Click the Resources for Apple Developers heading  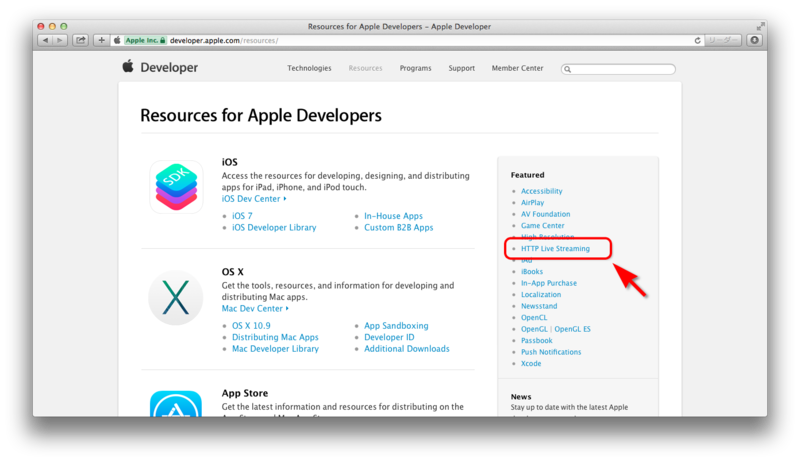coord(261,115)
